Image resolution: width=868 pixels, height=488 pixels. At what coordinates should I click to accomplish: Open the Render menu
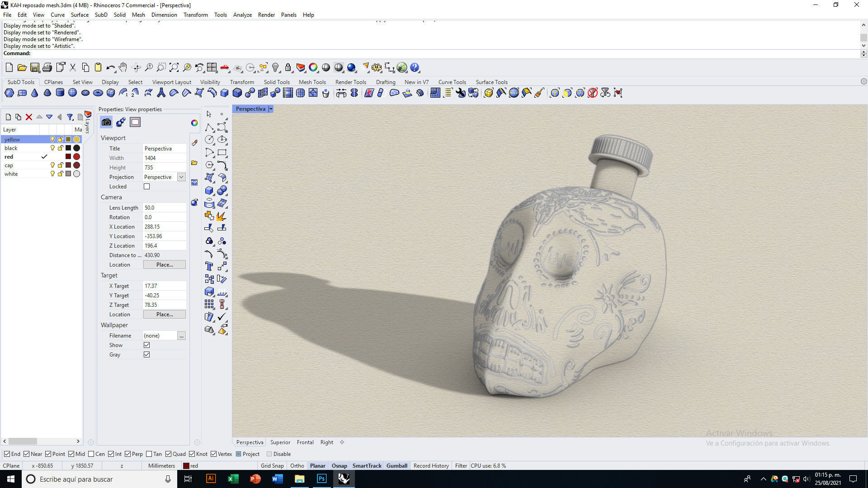pos(266,15)
